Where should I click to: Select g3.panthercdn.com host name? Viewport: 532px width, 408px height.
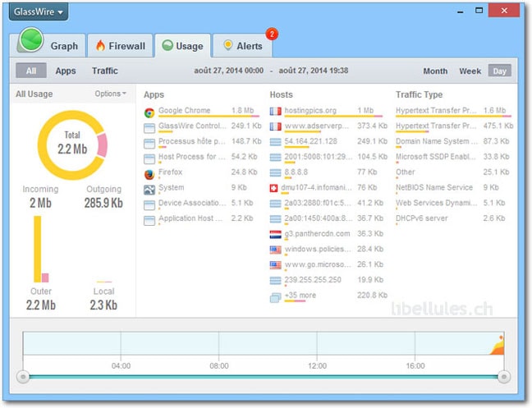(317, 234)
